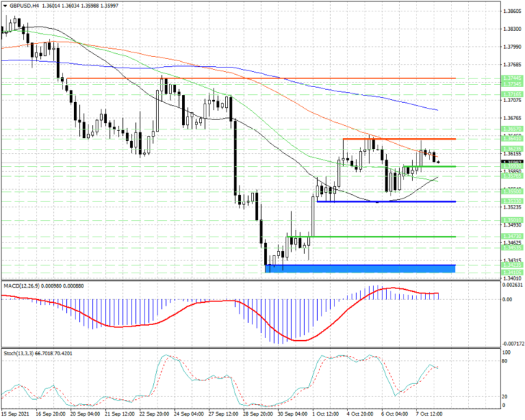This screenshot has width=525, height=420.
Task: Click the MACD(12,26,9) indicator label
Action: pyautogui.click(x=22, y=286)
